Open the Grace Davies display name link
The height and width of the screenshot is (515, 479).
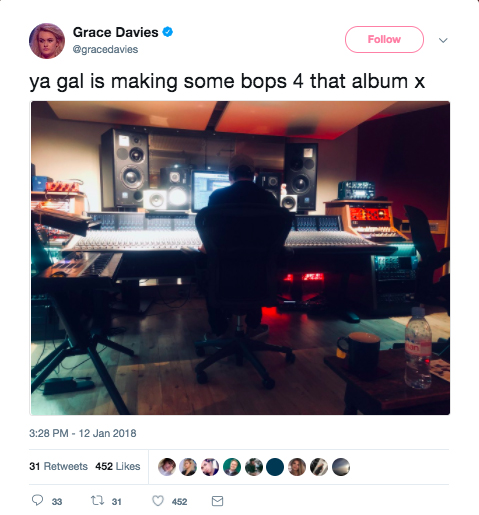116,32
